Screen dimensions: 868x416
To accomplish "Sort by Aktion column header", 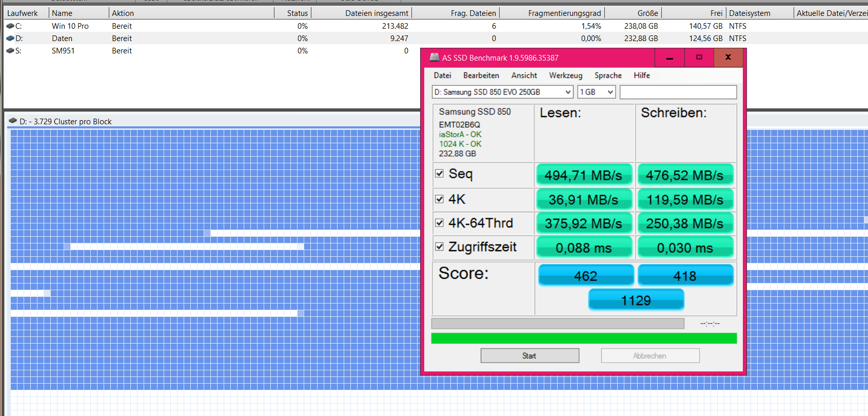I will (x=191, y=13).
